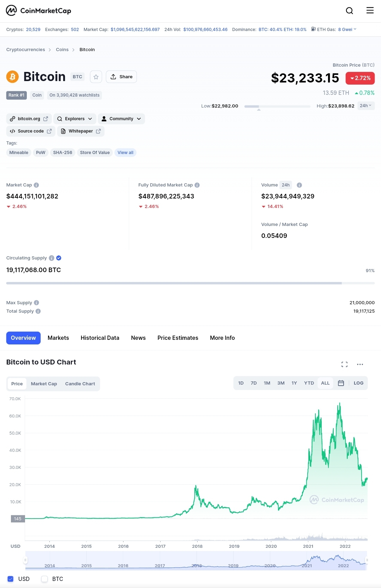This screenshot has width=381, height=588.
Task: Set chart range to YTD
Action: point(309,383)
